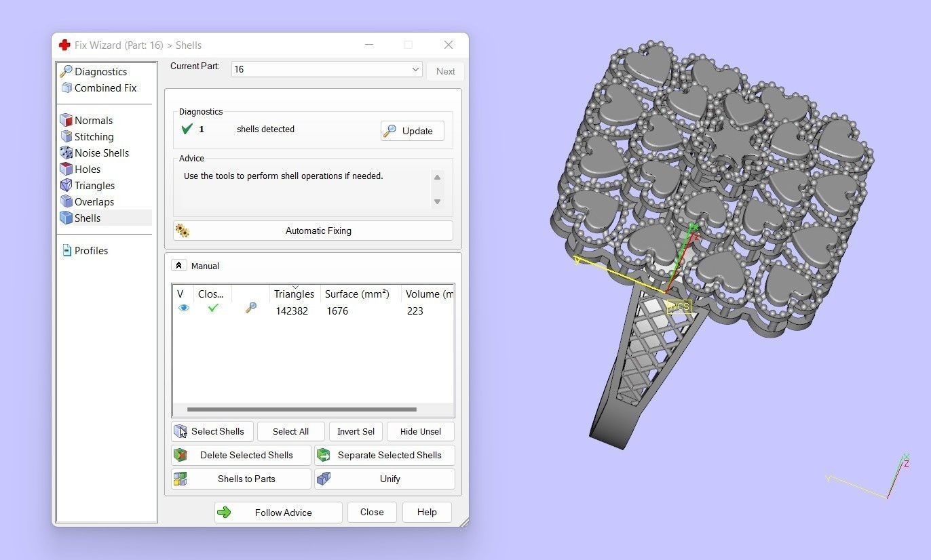Click Separate Selected Shells
Screen dimensions: 931x560
pyautogui.click(x=385, y=455)
